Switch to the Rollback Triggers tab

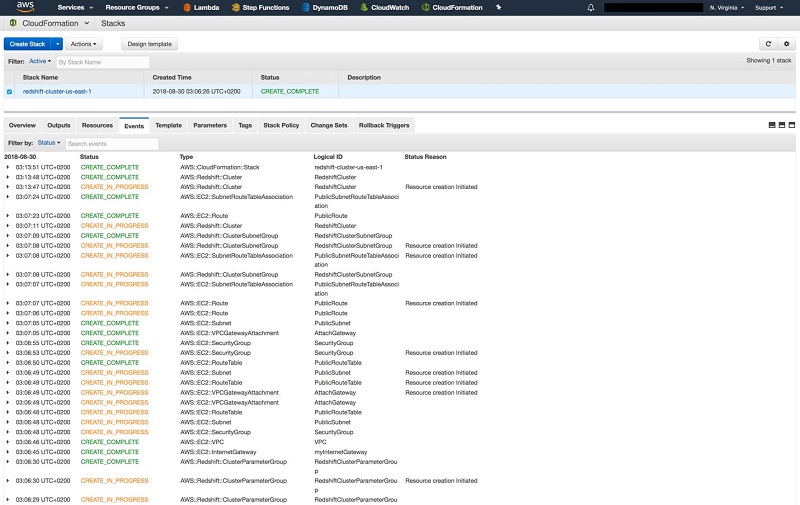tap(384, 125)
